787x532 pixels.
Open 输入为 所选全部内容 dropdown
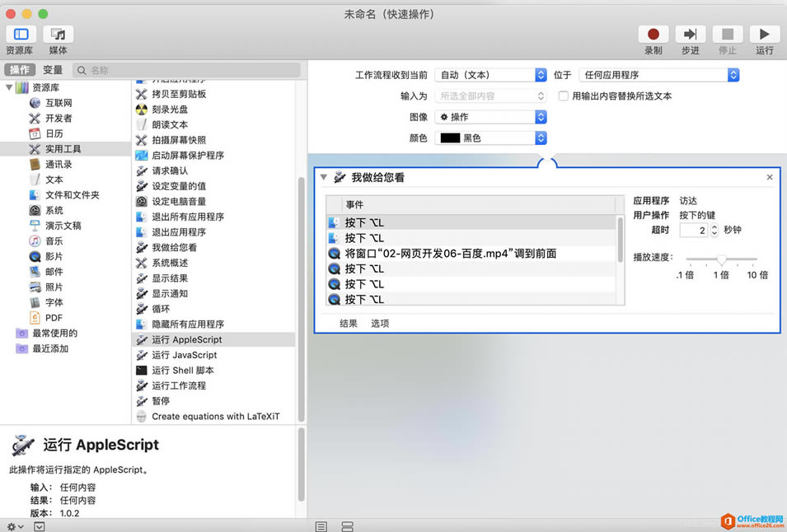[x=490, y=96]
